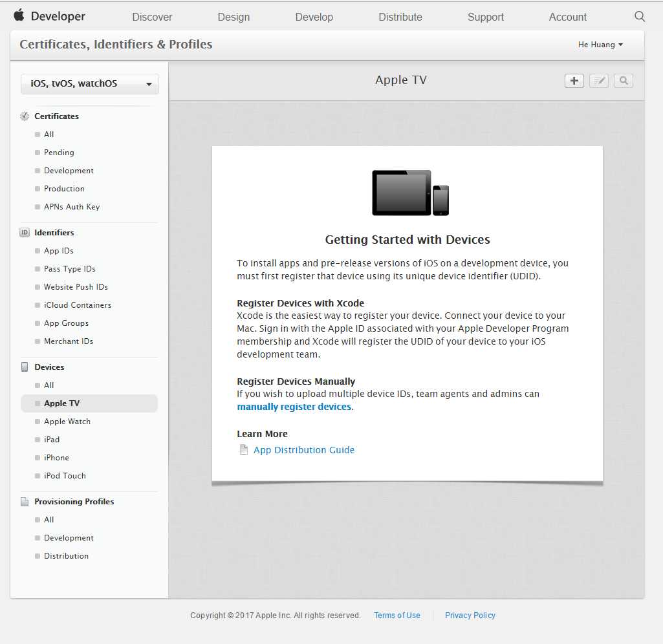
Task: Select All under Devices
Action: [49, 385]
